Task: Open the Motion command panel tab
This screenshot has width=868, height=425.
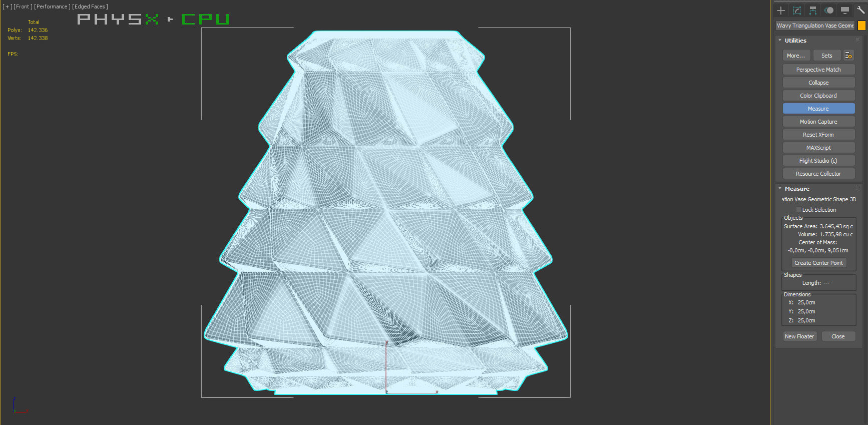Action: 829,11
